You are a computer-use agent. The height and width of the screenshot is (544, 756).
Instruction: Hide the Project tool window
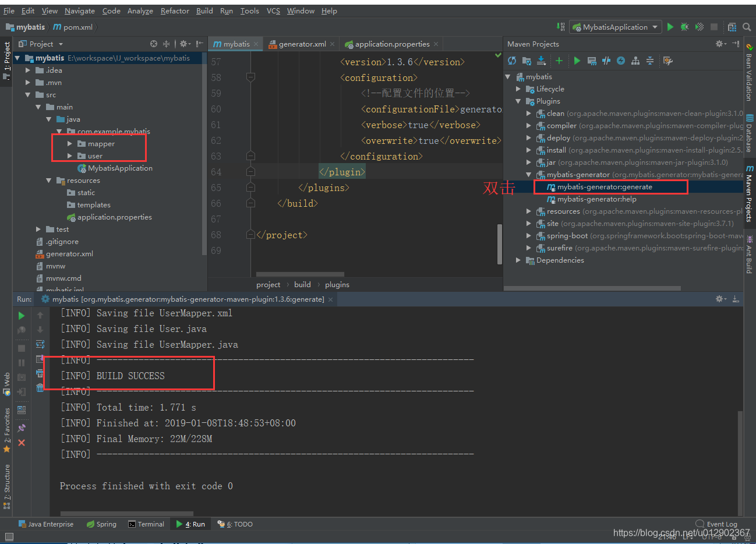(200, 44)
